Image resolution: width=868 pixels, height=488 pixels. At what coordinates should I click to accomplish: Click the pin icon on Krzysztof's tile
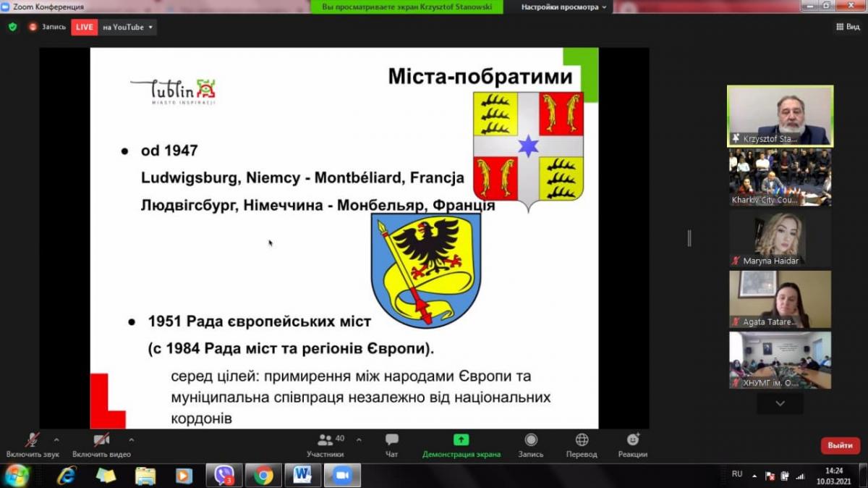(736, 138)
